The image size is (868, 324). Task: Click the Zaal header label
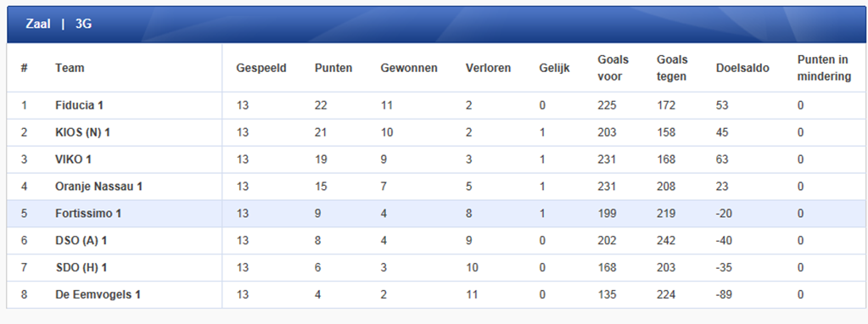(37, 24)
